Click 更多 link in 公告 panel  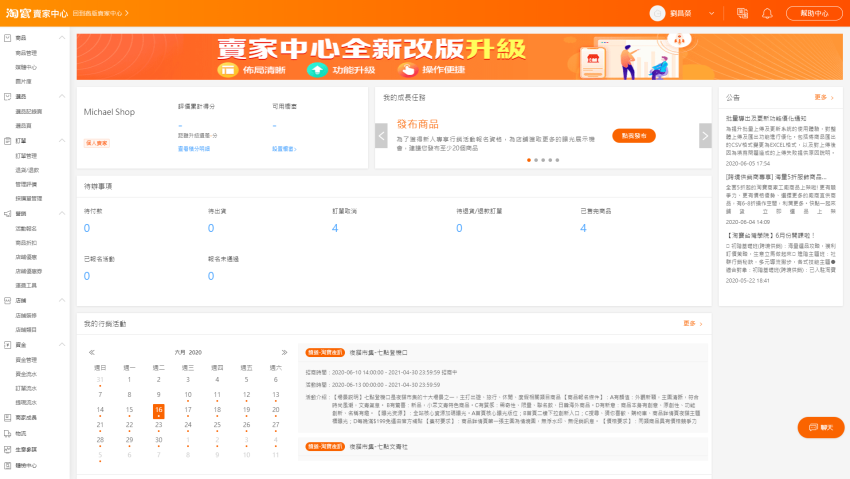click(x=823, y=98)
